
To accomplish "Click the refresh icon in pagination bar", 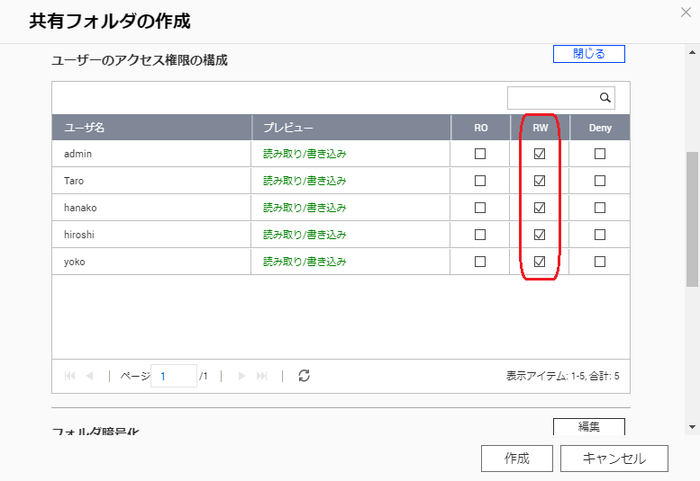I will (304, 376).
